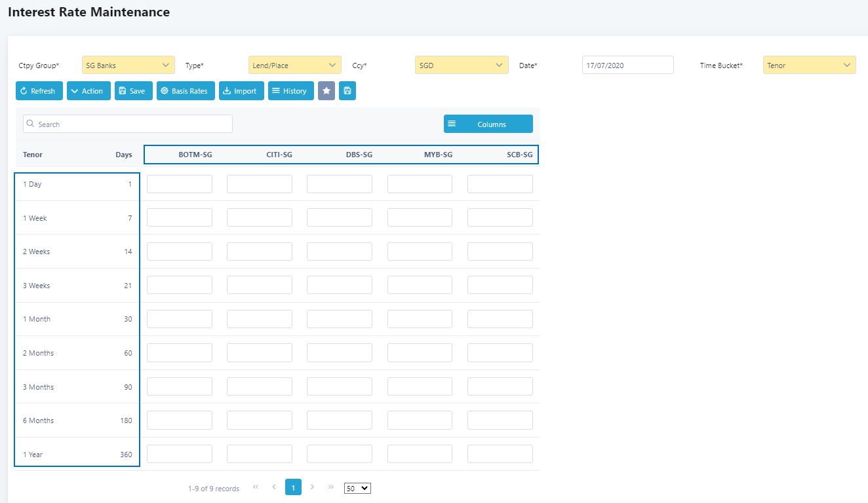Click MYB-SG rate field for 3 Months

[420, 386]
